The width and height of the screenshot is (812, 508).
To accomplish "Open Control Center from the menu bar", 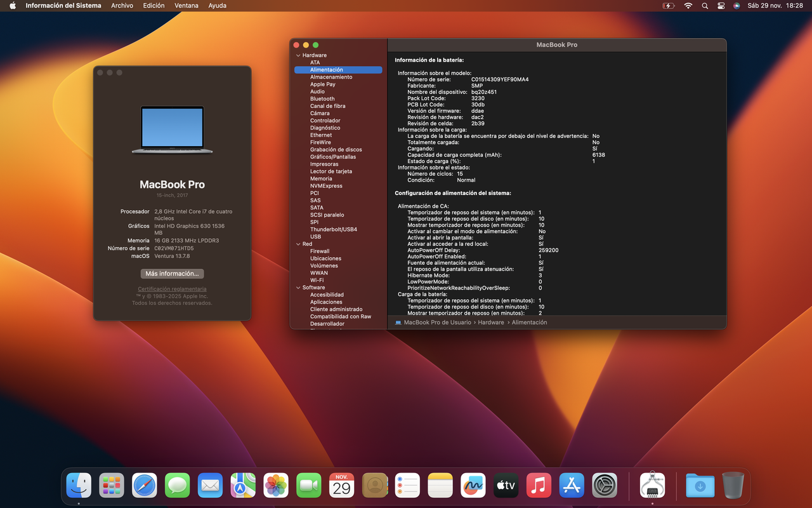I will tap(721, 6).
